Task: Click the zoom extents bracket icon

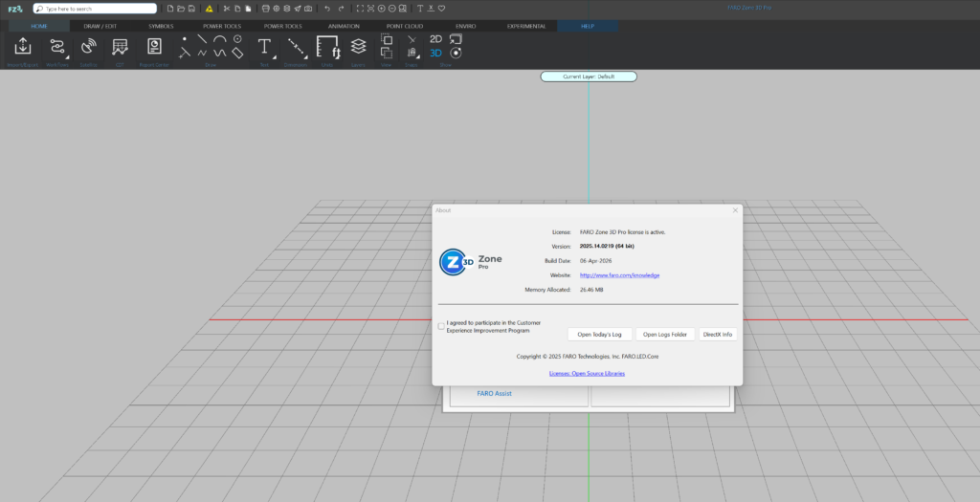Action: 360,9
